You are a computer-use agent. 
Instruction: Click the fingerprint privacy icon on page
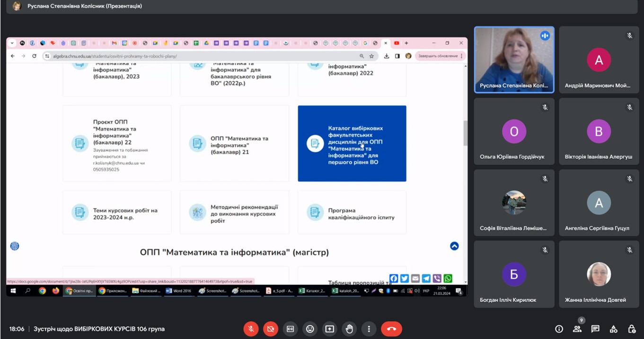pos(15,246)
